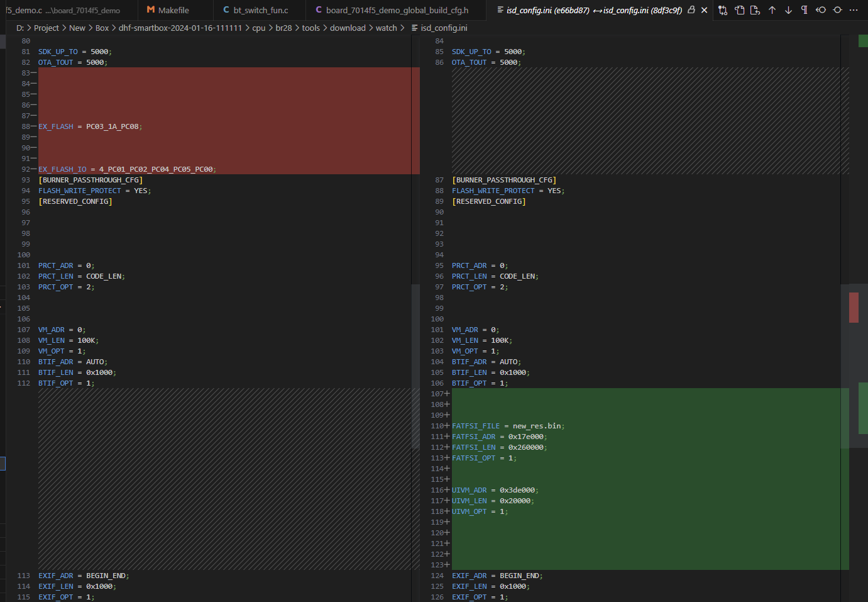Click FLASH_WRITE_PROTECT = YES in the right pane
This screenshot has width=868, height=602.
pos(508,191)
